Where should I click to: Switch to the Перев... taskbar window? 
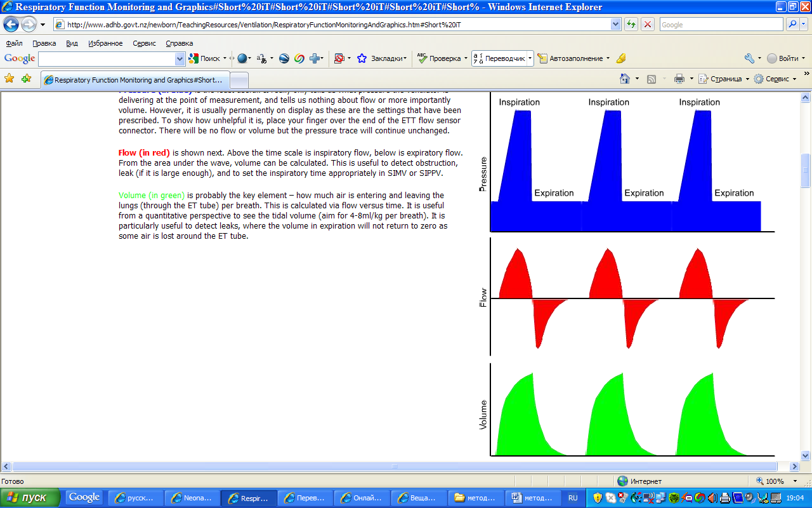[306, 498]
